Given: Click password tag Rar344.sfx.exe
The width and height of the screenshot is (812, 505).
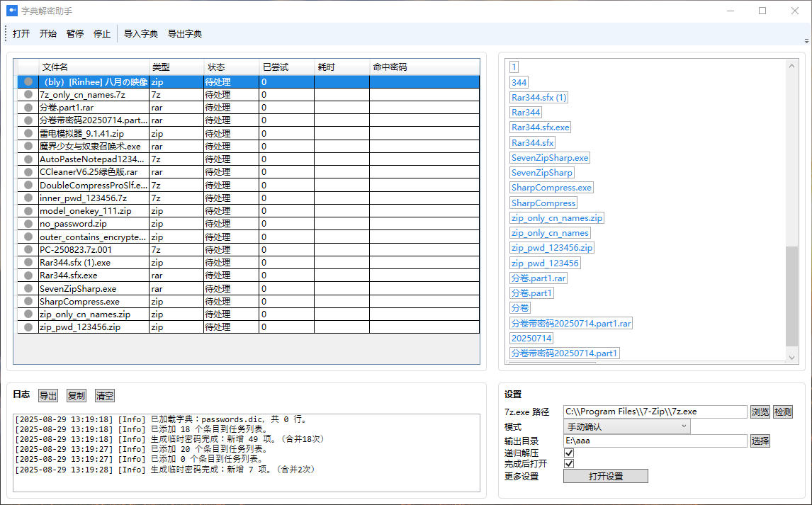Looking at the screenshot, I should pos(541,127).
